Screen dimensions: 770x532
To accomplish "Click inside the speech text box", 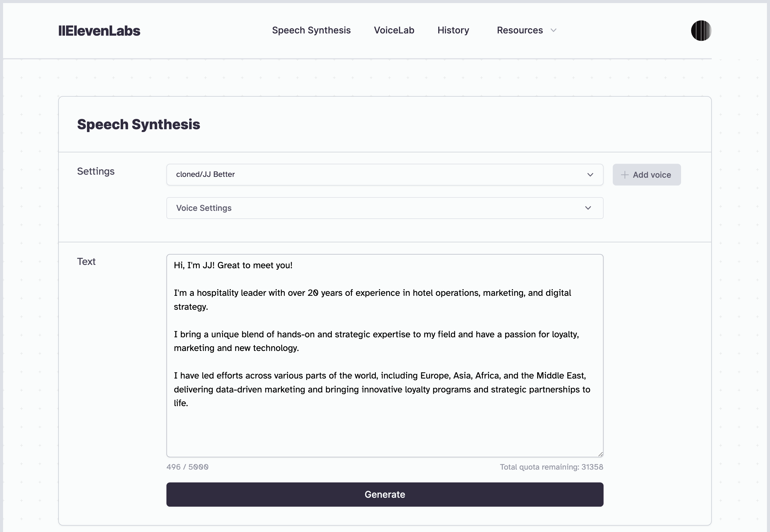I will pos(385,356).
